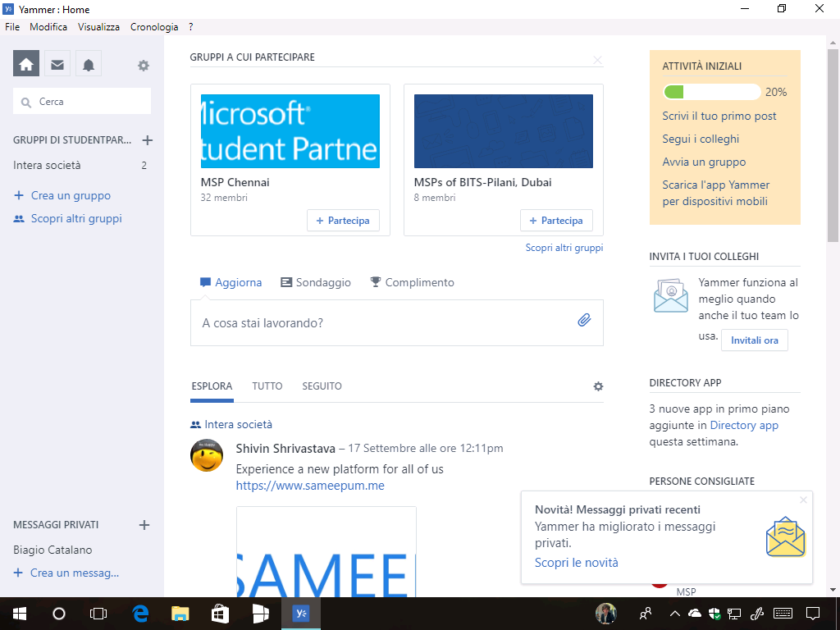Start a private message with plus icon
This screenshot has height=630, width=840.
click(x=144, y=525)
